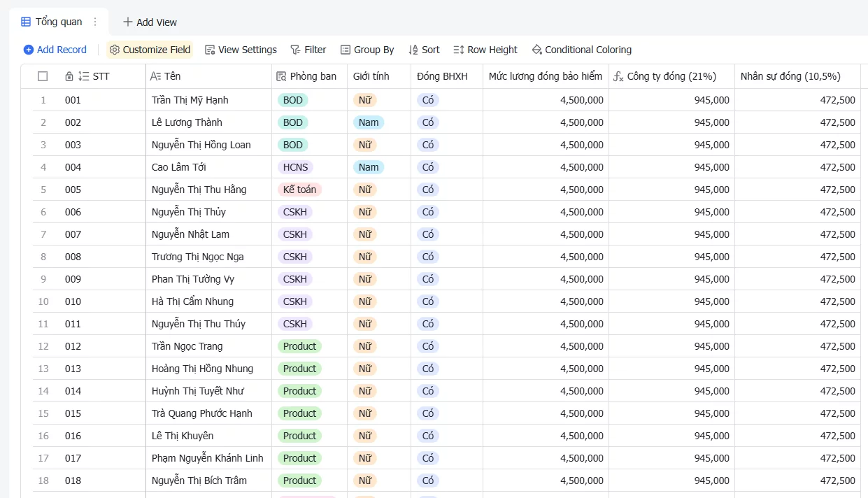Open Customize Field settings
The image size is (868, 498).
150,50
